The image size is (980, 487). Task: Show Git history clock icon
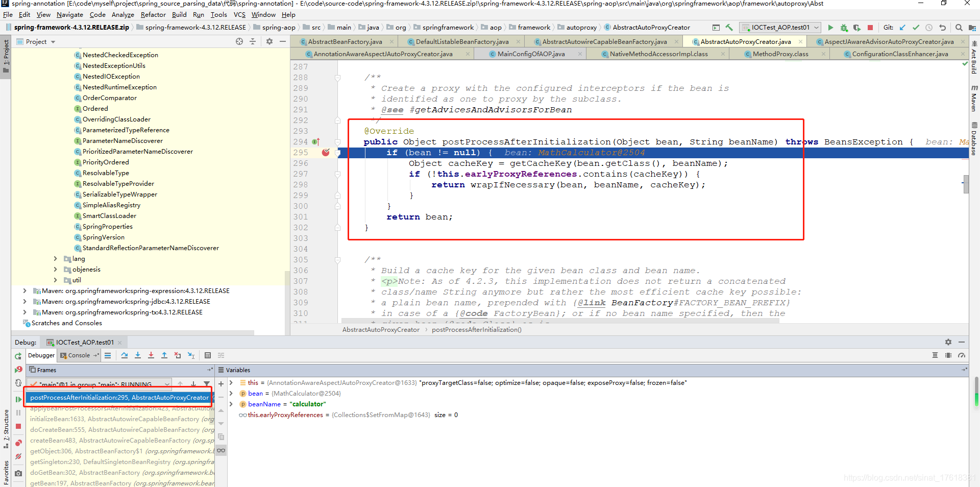coord(929,28)
